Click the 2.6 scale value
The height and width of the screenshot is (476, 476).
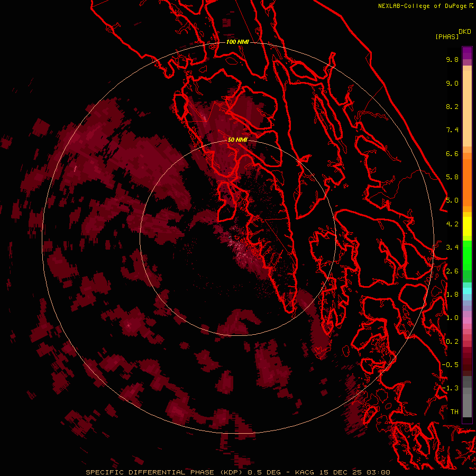(x=452, y=271)
